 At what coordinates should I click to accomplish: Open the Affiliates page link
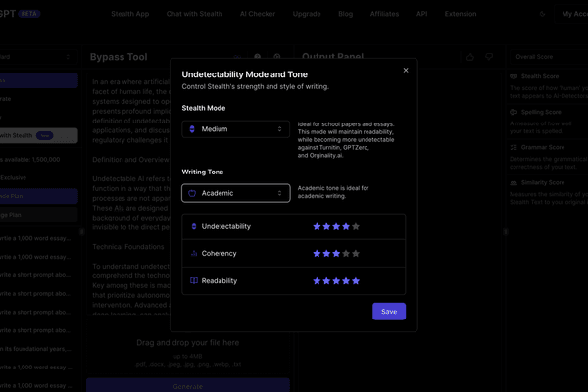[x=383, y=14]
